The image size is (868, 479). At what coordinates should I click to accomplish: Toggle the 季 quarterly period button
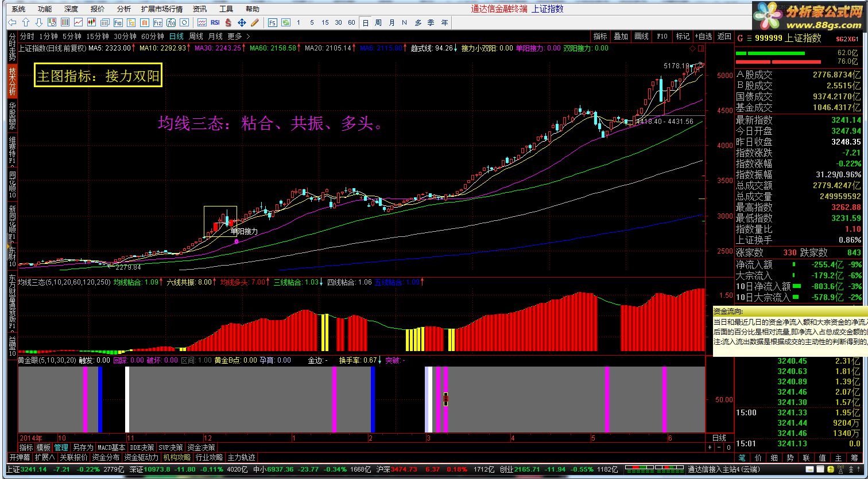431,22
